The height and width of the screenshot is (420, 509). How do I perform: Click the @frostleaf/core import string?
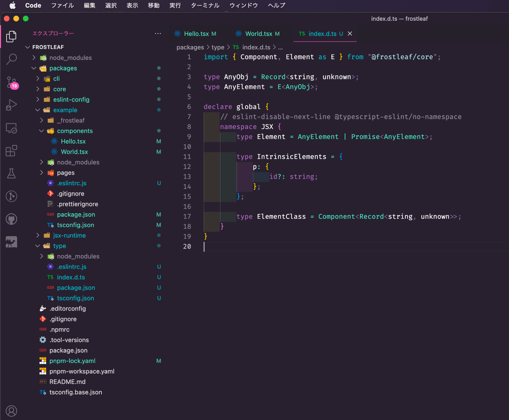click(402, 57)
